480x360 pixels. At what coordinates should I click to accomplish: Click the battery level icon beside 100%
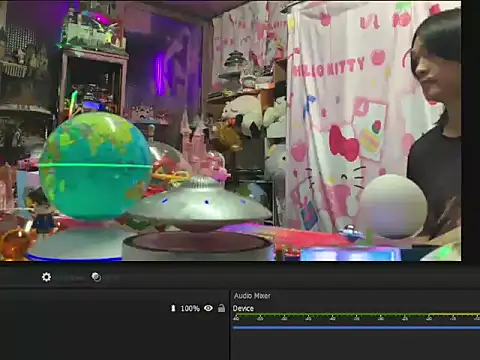coord(173,308)
